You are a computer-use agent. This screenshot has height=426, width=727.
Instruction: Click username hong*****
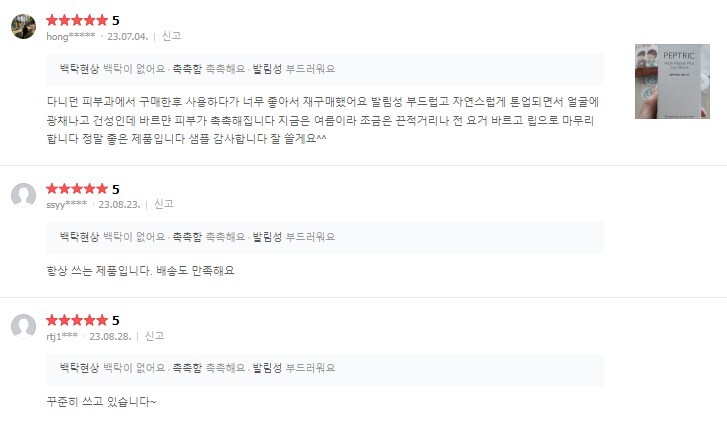pyautogui.click(x=71, y=36)
